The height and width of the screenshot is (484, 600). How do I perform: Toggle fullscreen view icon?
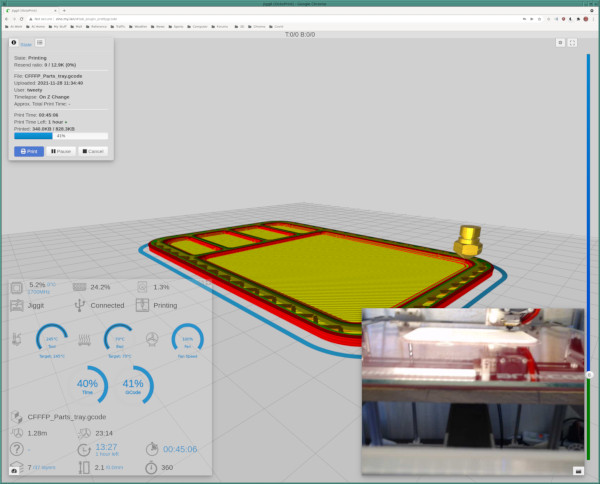tap(572, 43)
